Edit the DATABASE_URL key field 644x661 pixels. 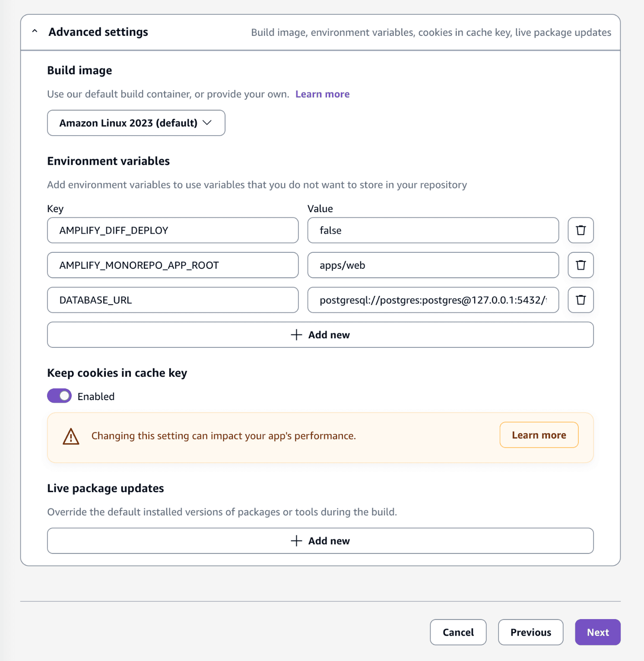(173, 300)
